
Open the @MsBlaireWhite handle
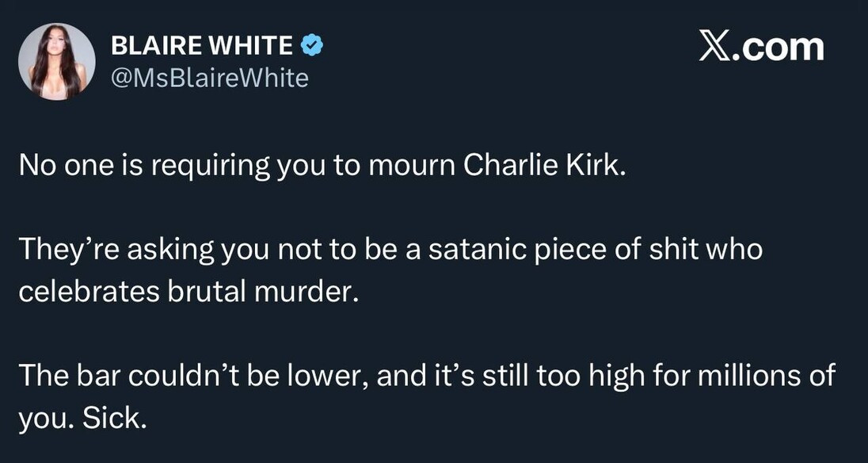point(210,78)
